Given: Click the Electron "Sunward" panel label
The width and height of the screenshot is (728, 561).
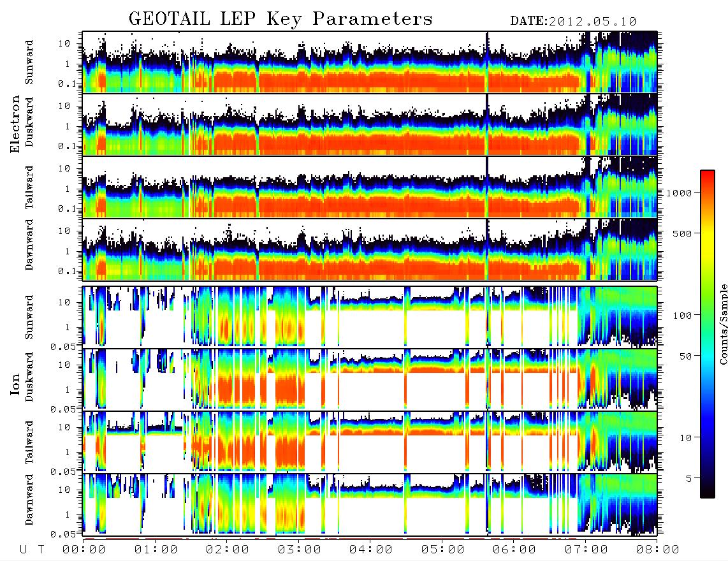Looking at the screenshot, I should click(29, 62).
